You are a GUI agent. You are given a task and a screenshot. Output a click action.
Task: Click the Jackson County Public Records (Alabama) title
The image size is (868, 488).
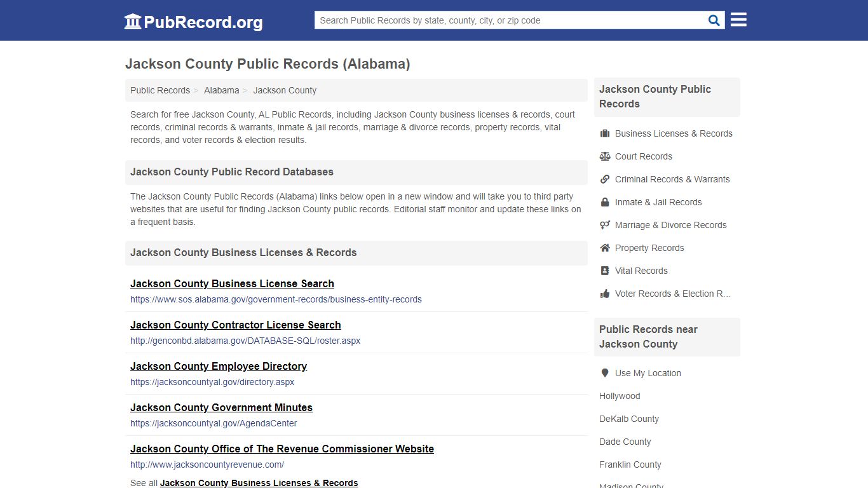(x=268, y=64)
